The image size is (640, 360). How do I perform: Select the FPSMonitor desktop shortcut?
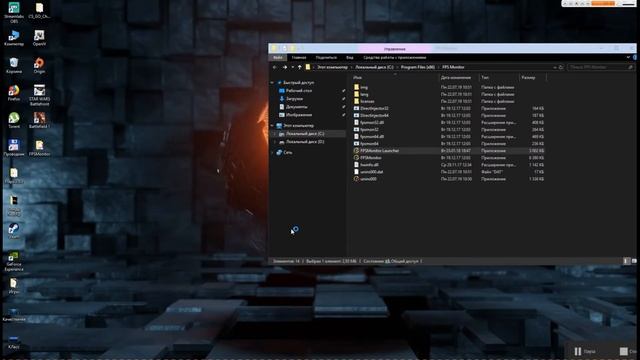pyautogui.click(x=39, y=148)
